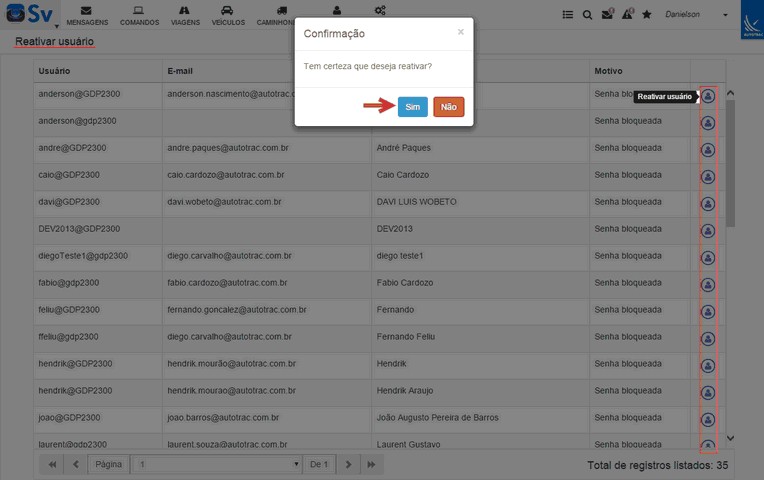
Task: Open the Viagens menu
Action: click(185, 16)
